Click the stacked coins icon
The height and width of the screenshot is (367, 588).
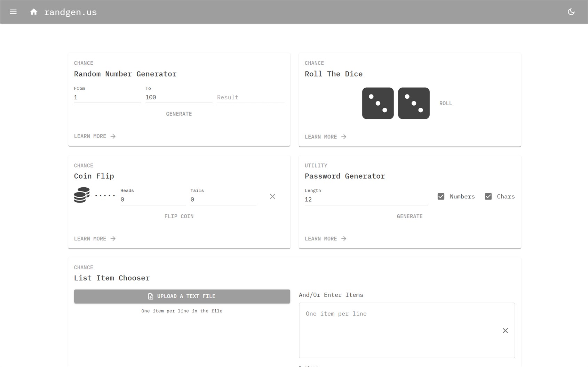82,195
